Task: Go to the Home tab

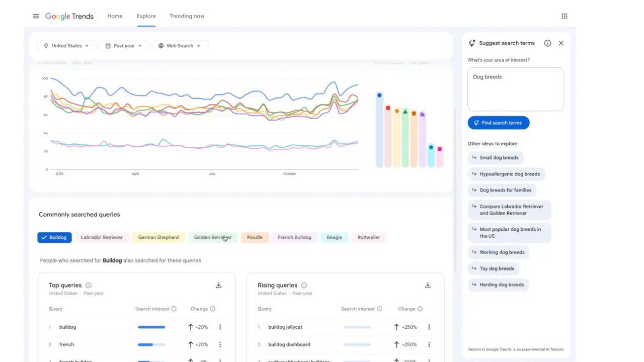Action: pyautogui.click(x=115, y=16)
